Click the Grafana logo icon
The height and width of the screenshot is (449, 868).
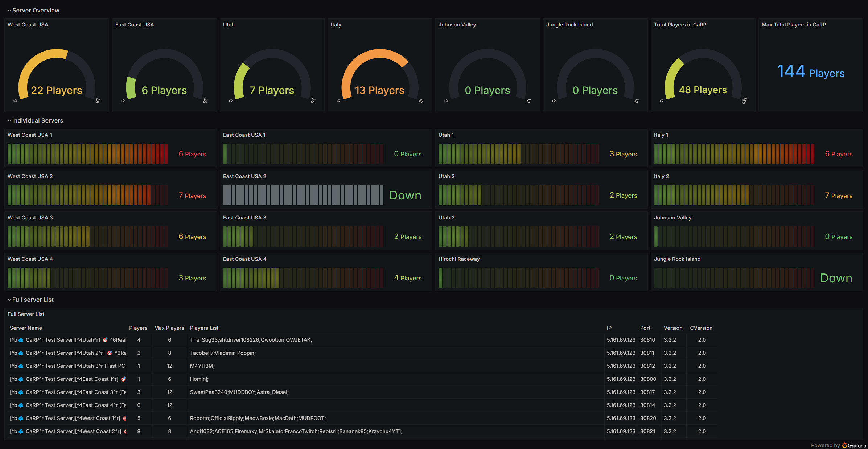844,445
